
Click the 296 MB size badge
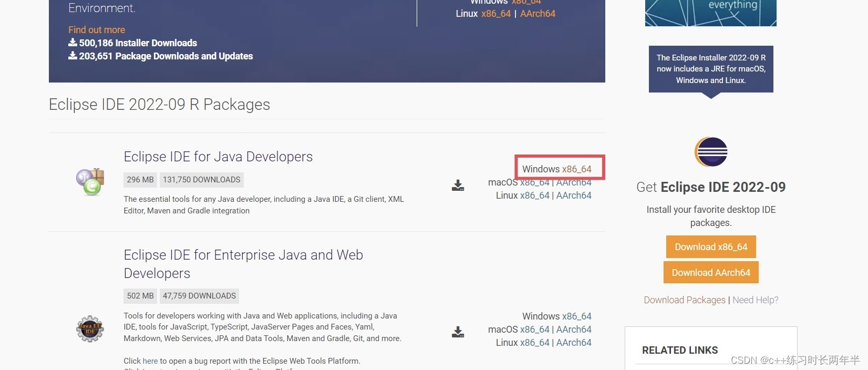point(140,180)
